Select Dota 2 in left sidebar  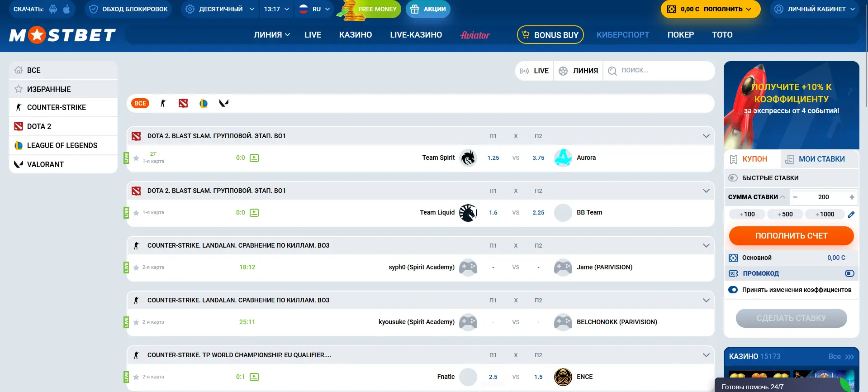click(x=63, y=126)
